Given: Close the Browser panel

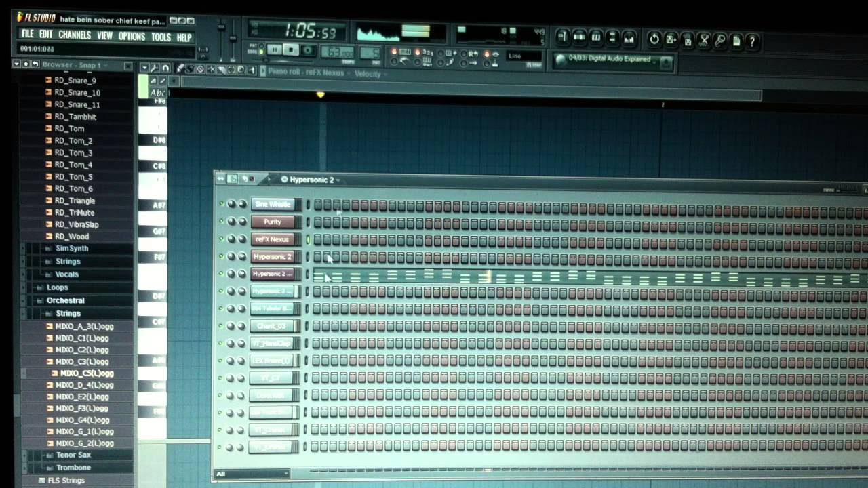Looking at the screenshot, I should click(127, 66).
